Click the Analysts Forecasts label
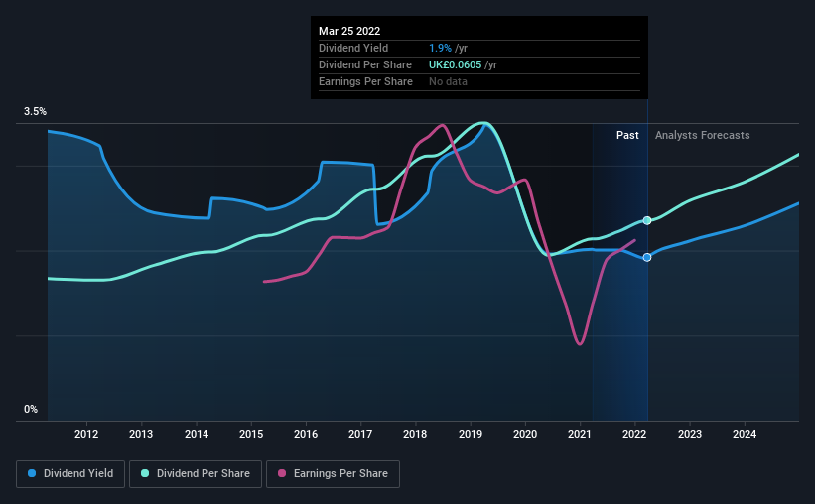Viewport: 815px width, 504px height. point(702,135)
